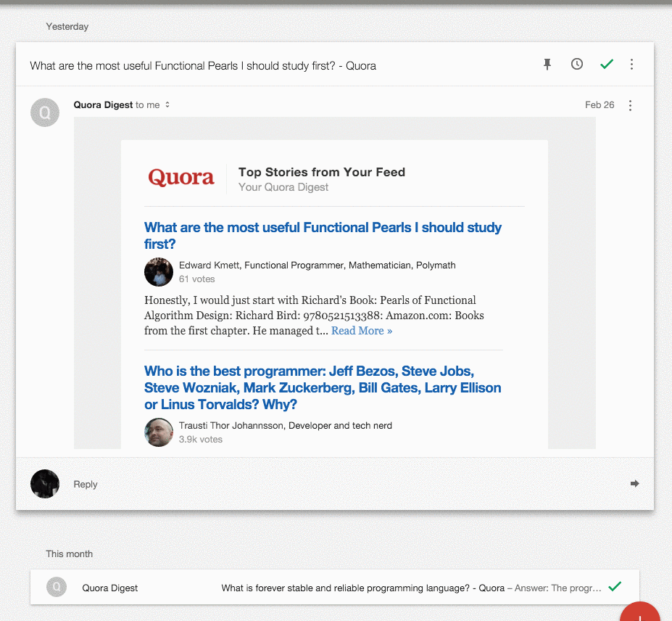The image size is (672, 621).
Task: Click the Read More link
Action: 362,331
